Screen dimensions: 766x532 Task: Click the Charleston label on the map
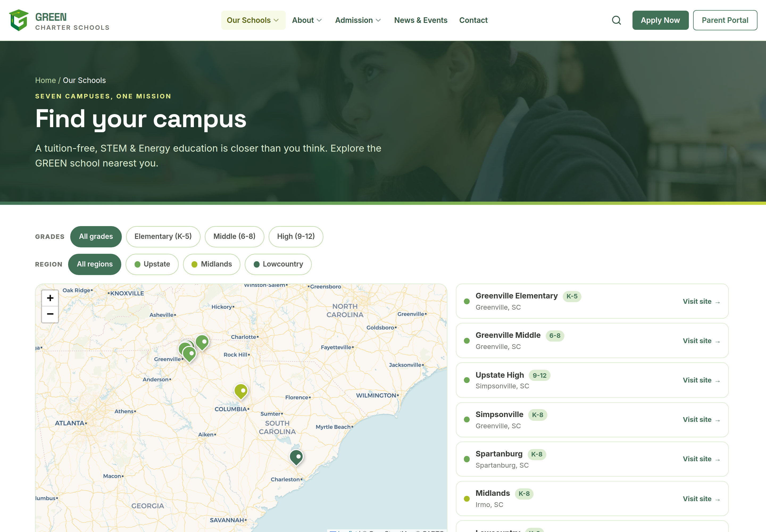285,480
